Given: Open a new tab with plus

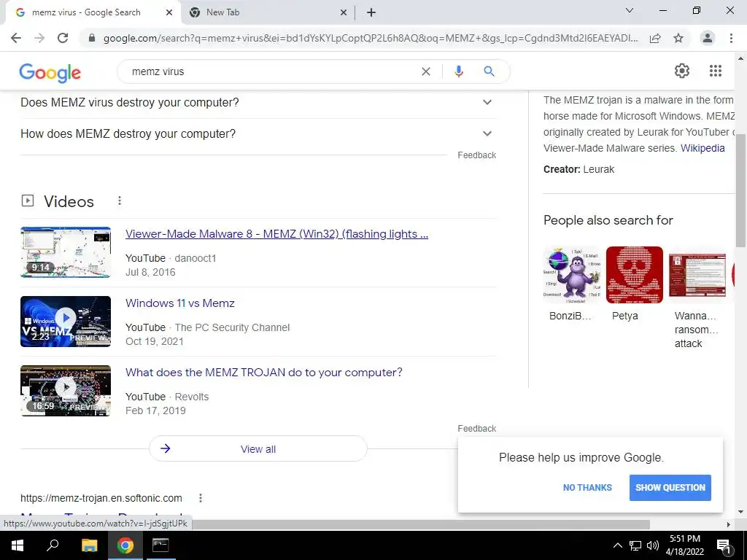Looking at the screenshot, I should coord(371,12).
